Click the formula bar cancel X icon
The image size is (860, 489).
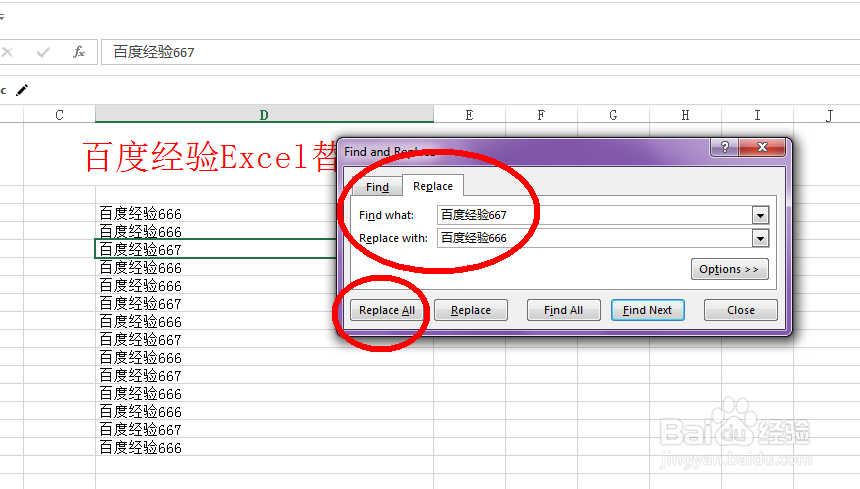[7, 52]
